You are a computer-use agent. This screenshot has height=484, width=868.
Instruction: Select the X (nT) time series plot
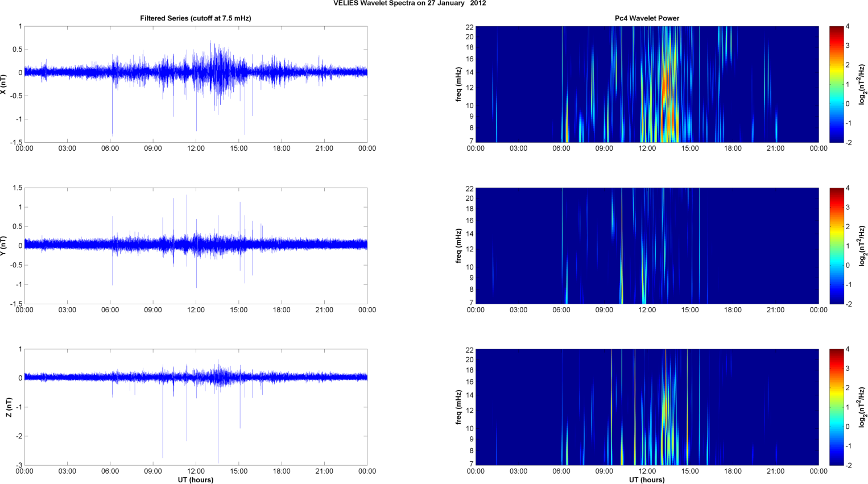196,84
